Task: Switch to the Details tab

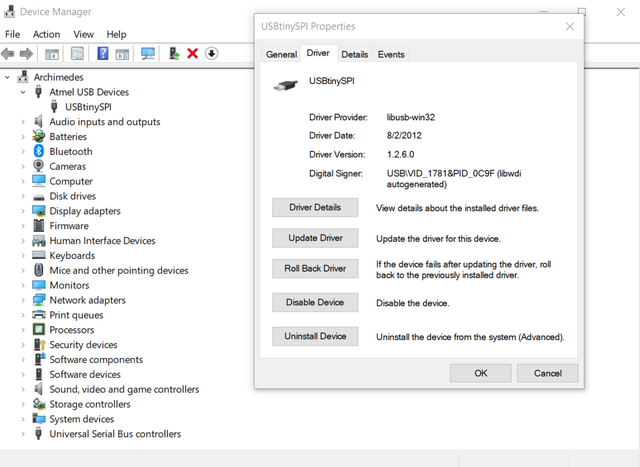Action: pos(355,54)
